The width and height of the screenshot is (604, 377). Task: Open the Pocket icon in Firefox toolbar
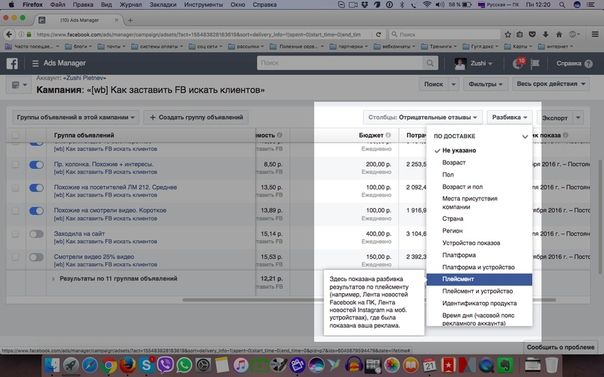532,34
